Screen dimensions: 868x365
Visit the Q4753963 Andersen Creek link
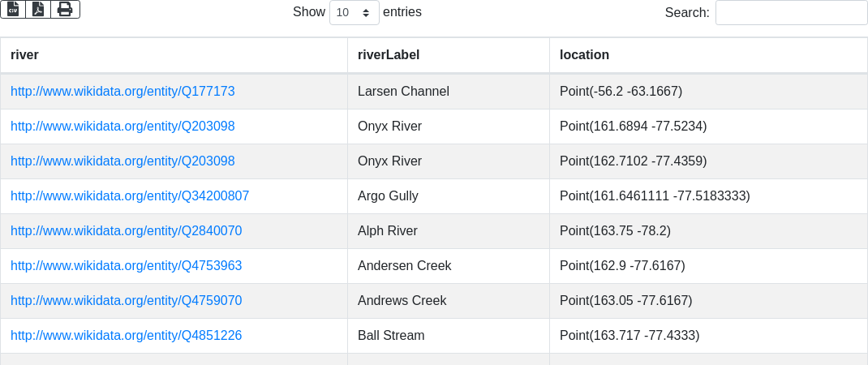(x=126, y=266)
